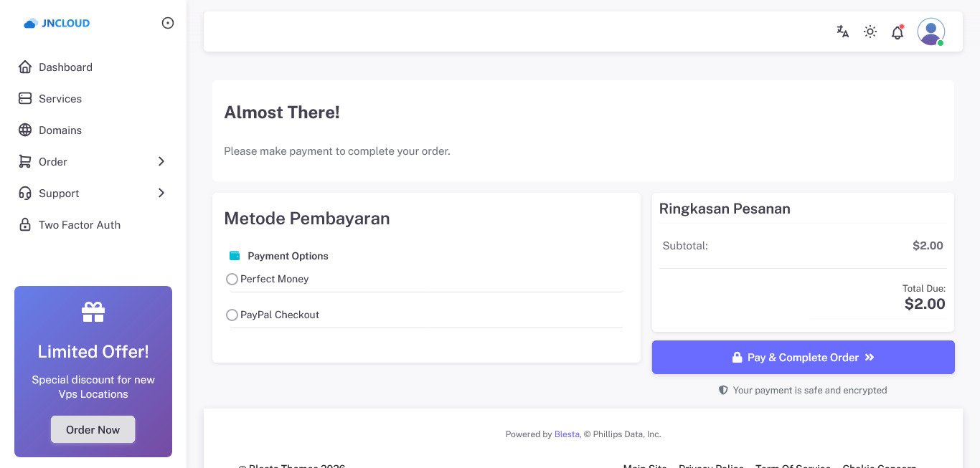Open the Services menu item

point(60,99)
